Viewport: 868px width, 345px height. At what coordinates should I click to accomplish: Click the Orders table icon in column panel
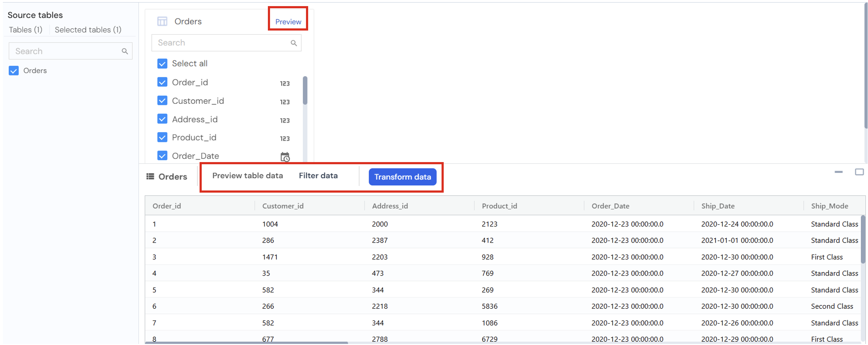pyautogui.click(x=162, y=22)
